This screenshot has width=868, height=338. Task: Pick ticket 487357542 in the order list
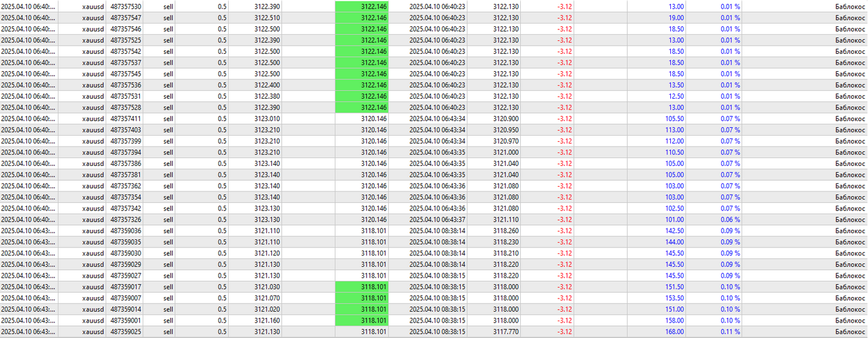coord(126,51)
